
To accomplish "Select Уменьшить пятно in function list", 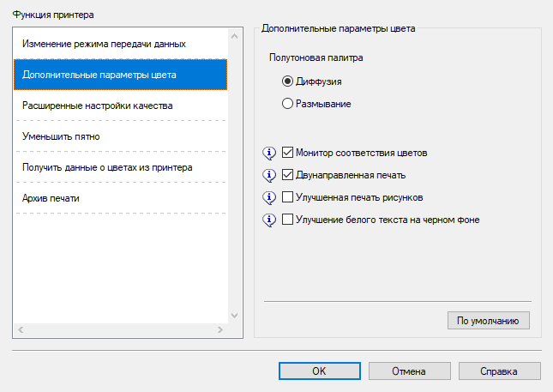I will point(67,136).
